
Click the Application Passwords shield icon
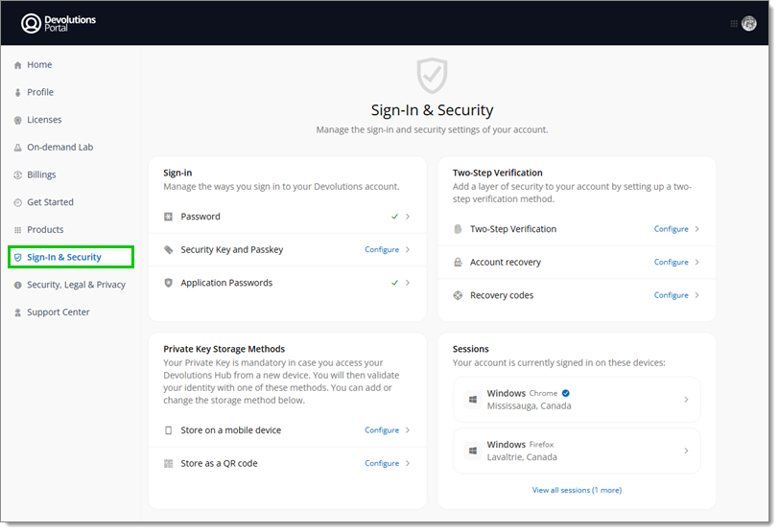169,283
